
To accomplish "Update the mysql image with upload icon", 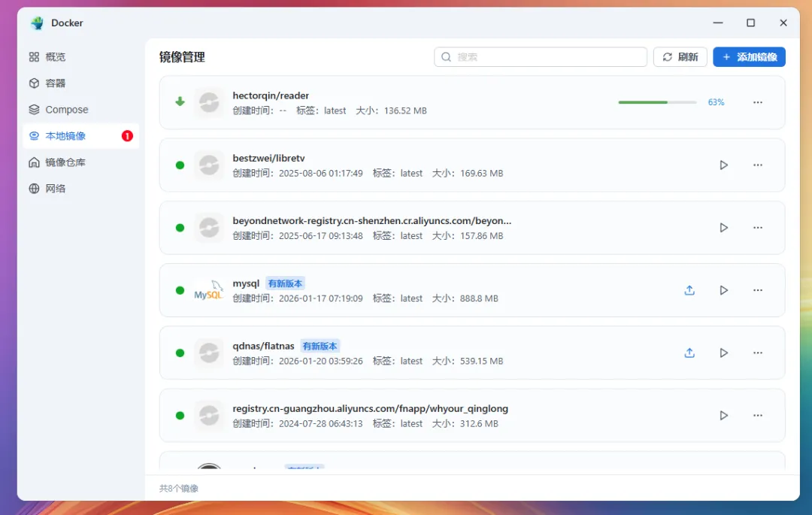I will click(689, 290).
